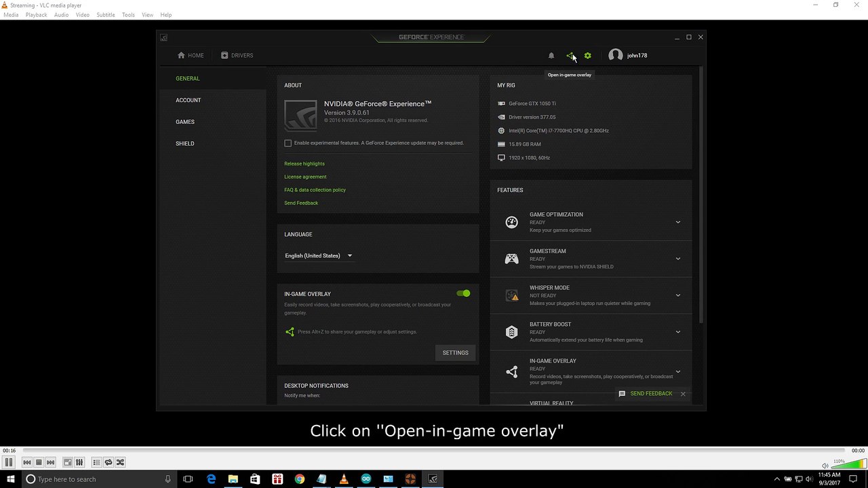This screenshot has height=488, width=868.
Task: Toggle the VLC playlist view
Action: (96, 462)
